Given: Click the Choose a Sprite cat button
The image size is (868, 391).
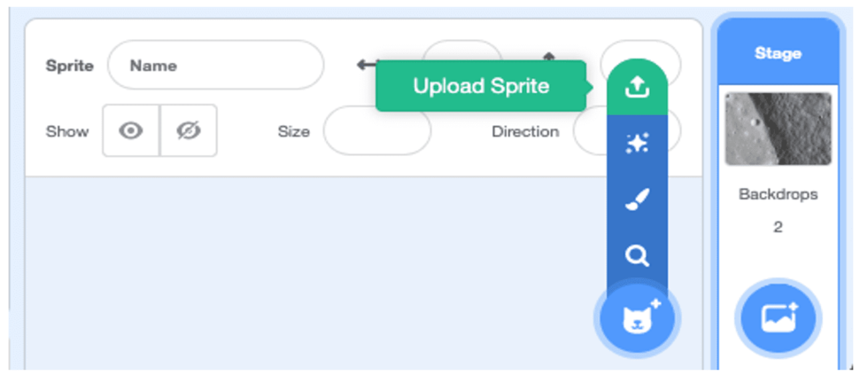Looking at the screenshot, I should (637, 318).
